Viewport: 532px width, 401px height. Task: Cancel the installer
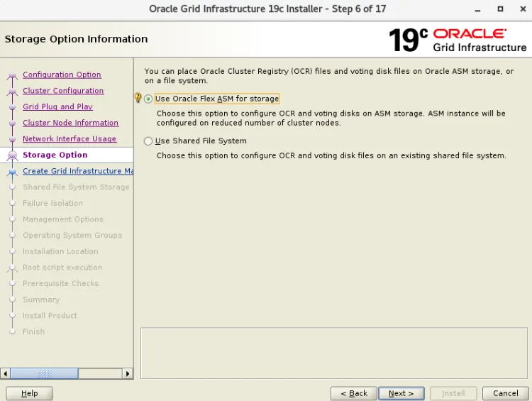[x=506, y=393]
